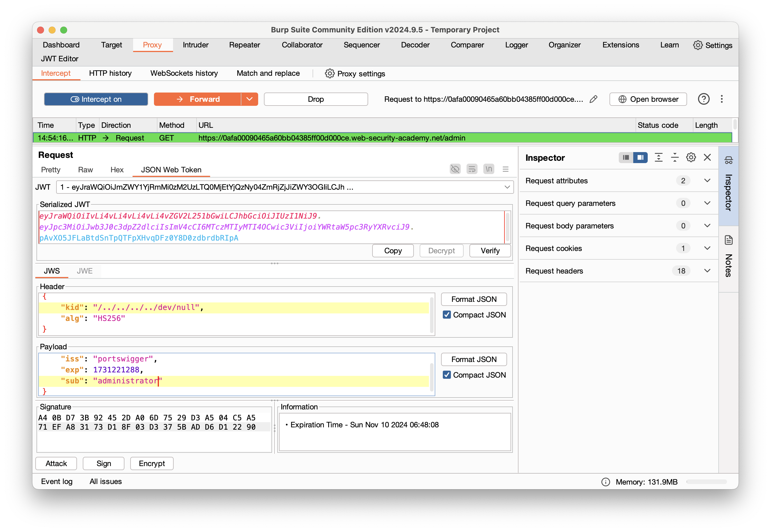Open the Forward button dropdown arrow
This screenshot has width=771, height=532.
click(x=249, y=99)
